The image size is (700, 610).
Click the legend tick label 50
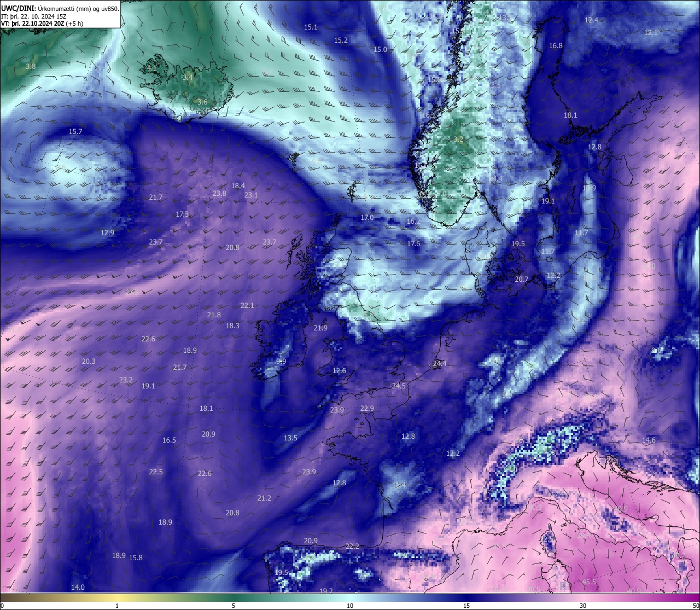(696, 606)
